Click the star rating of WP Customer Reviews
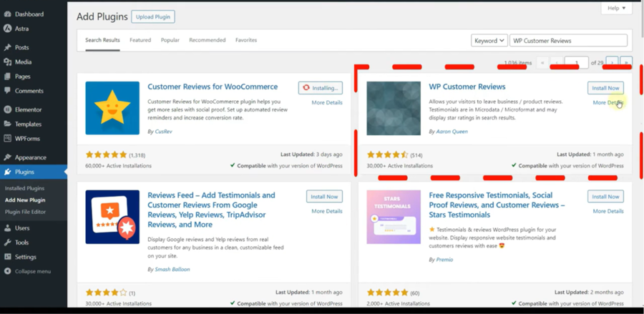This screenshot has height=314, width=644. [387, 154]
